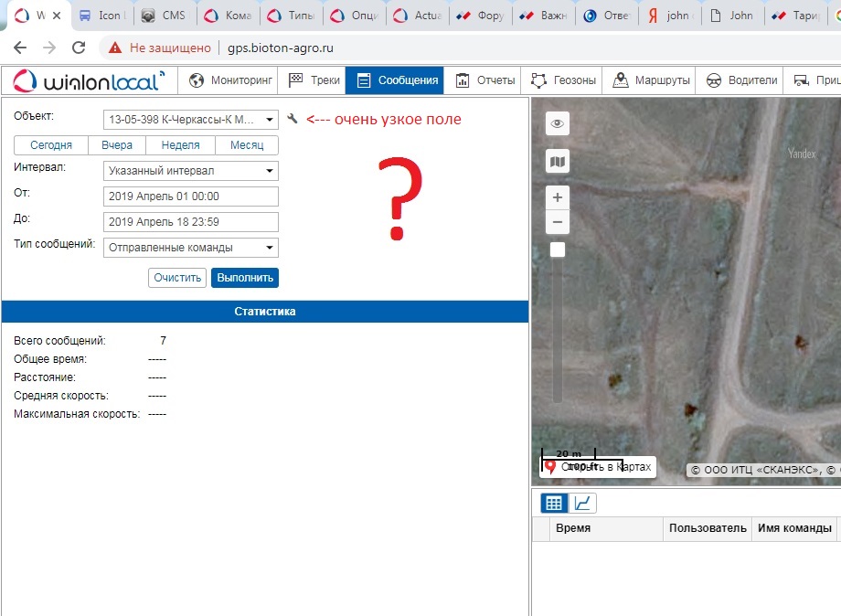
Task: Open the map layers selector icon
Action: (558, 162)
